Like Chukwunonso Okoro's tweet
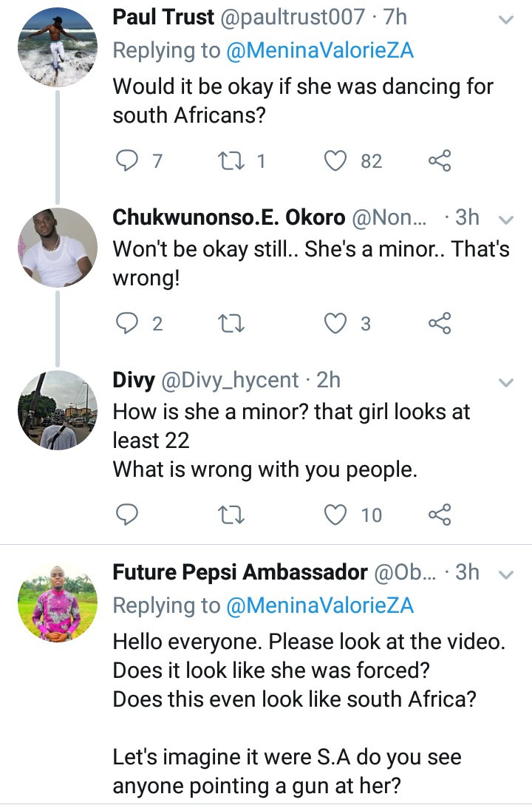 (338, 323)
